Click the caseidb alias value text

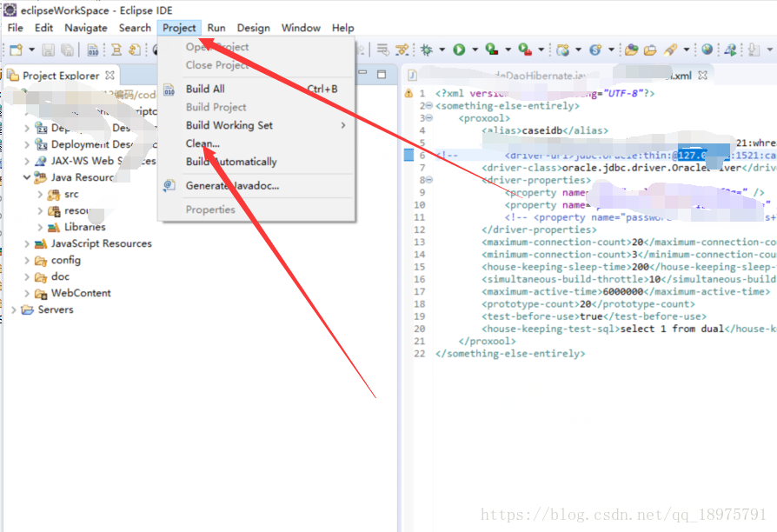(541, 130)
